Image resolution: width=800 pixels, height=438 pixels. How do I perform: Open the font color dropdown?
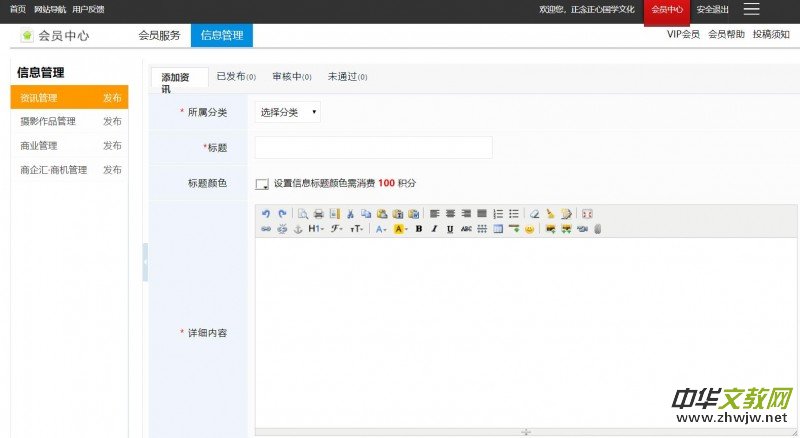(x=381, y=229)
